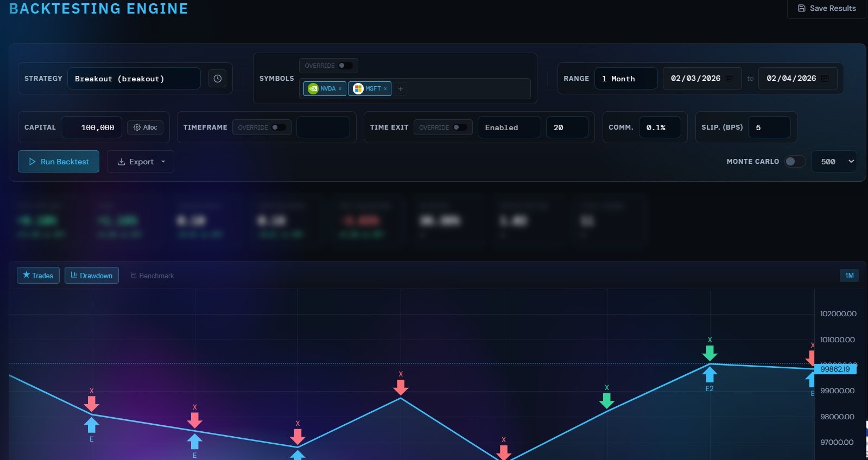Toggle the Timeframe override switch
Image resolution: width=868 pixels, height=460 pixels.
[278, 127]
